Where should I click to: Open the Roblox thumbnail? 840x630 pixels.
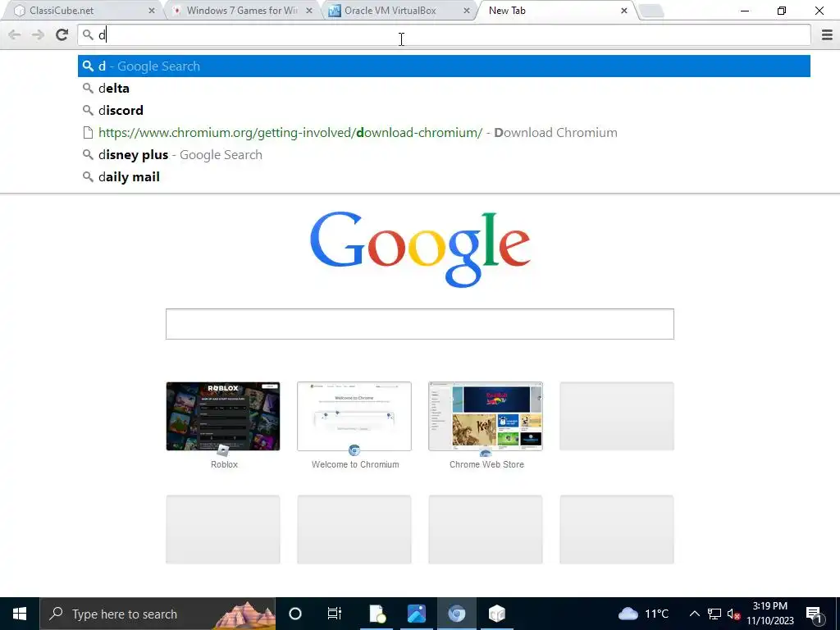(x=223, y=416)
